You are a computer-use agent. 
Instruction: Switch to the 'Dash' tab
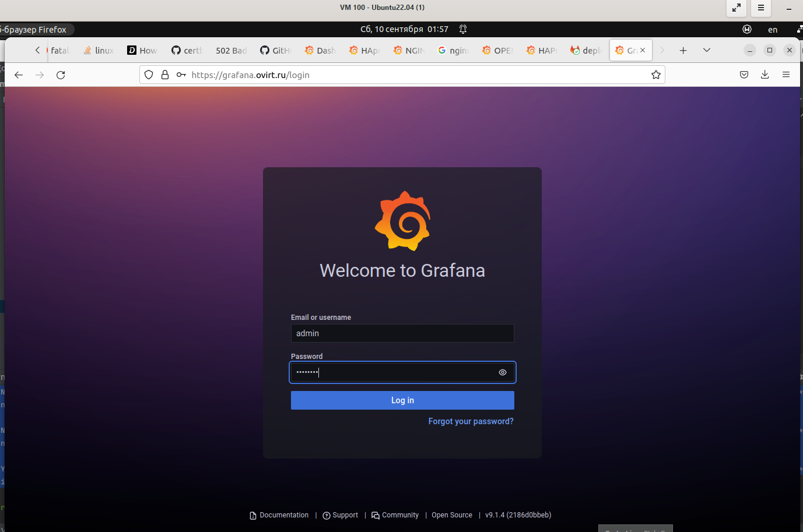[x=320, y=51]
